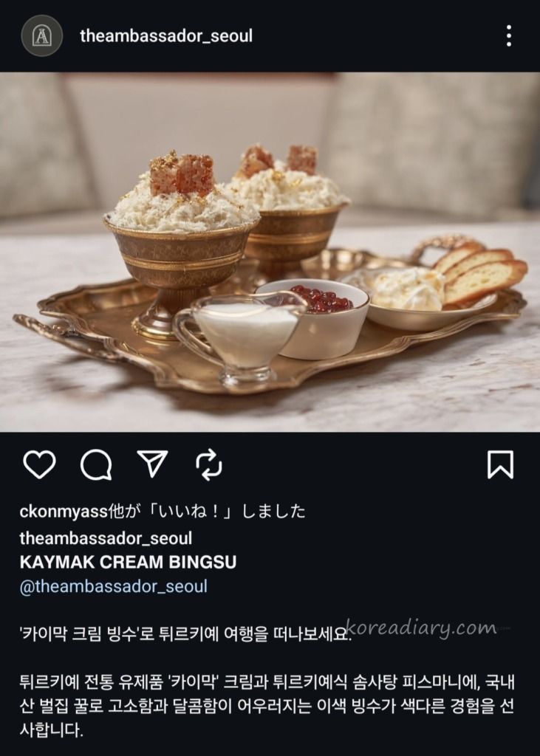Tap the caption line '카이막 크림 빙수'로 튀르키예
Screen dimensions: 540x756
coord(185,633)
